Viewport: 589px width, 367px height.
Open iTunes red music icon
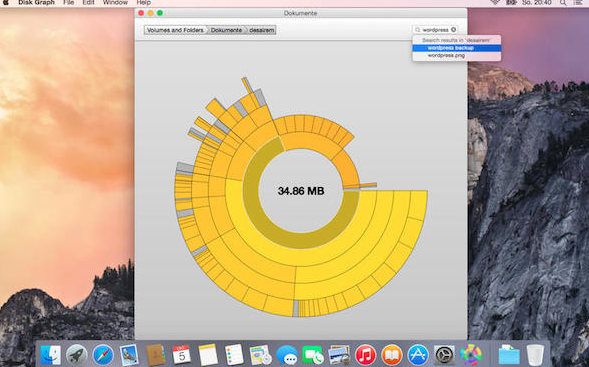[x=365, y=354]
